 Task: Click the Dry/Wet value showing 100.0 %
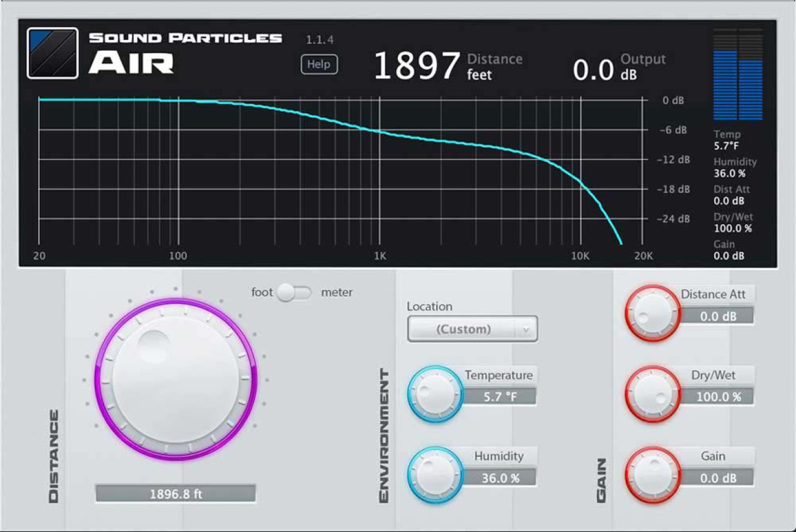[x=718, y=397]
